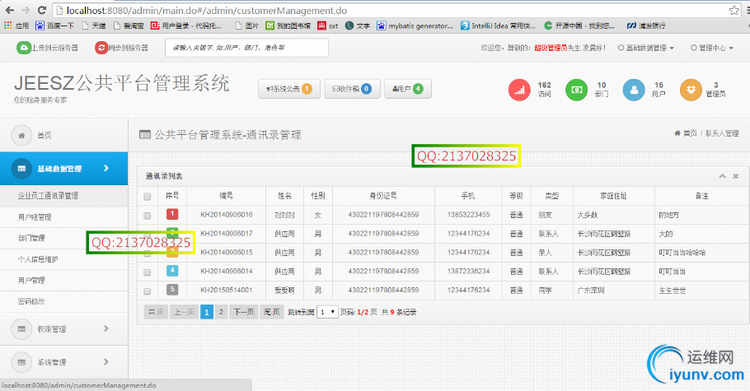
Task: Go to page 2 in pagination
Action: tap(221, 312)
